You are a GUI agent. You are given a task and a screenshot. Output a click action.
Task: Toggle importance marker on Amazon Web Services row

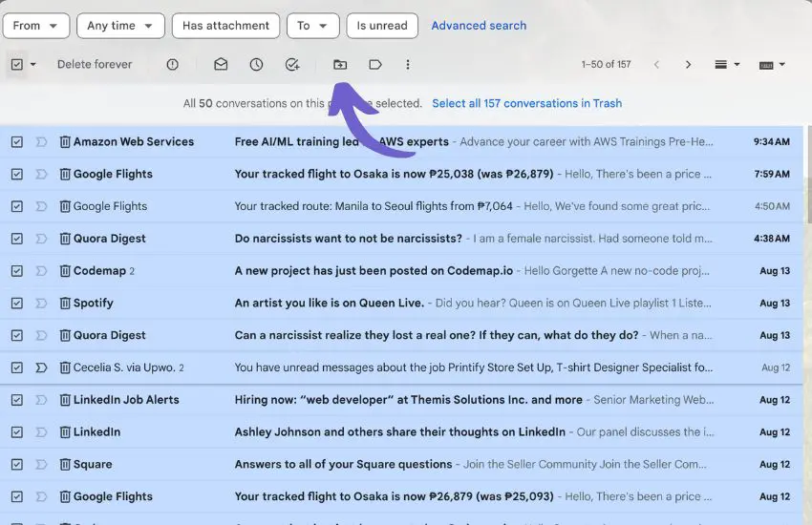(41, 141)
